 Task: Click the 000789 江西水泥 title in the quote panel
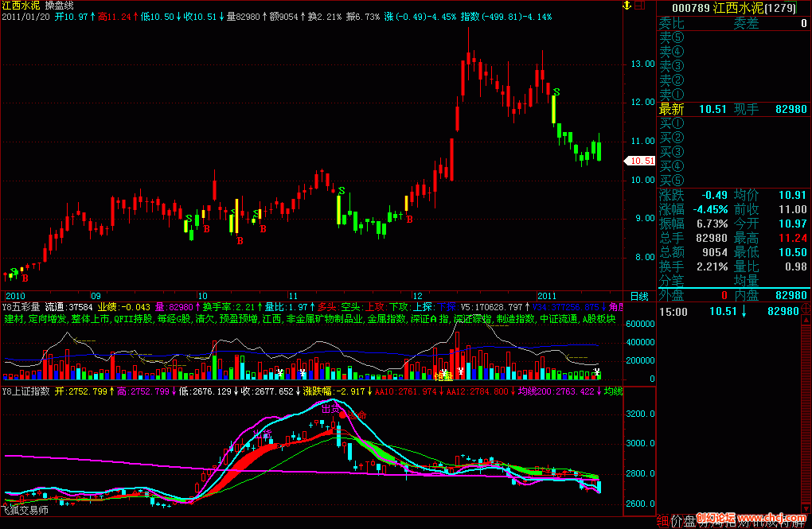734,8
